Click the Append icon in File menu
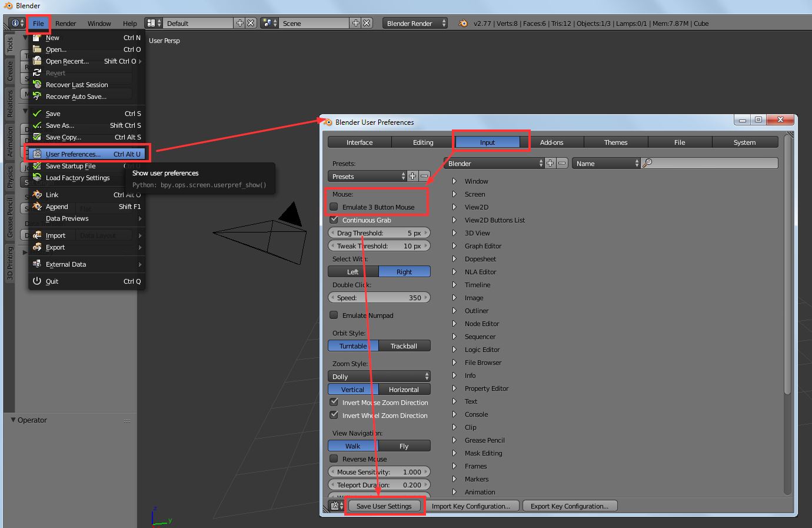This screenshot has height=528, width=812. point(36,206)
